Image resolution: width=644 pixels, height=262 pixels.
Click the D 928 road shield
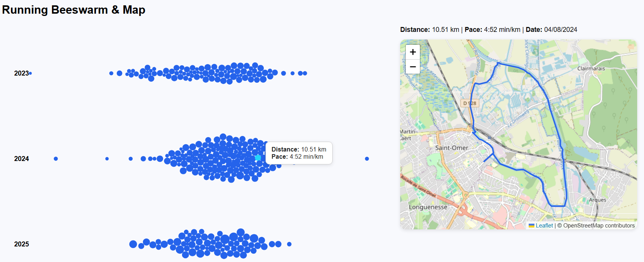470,103
